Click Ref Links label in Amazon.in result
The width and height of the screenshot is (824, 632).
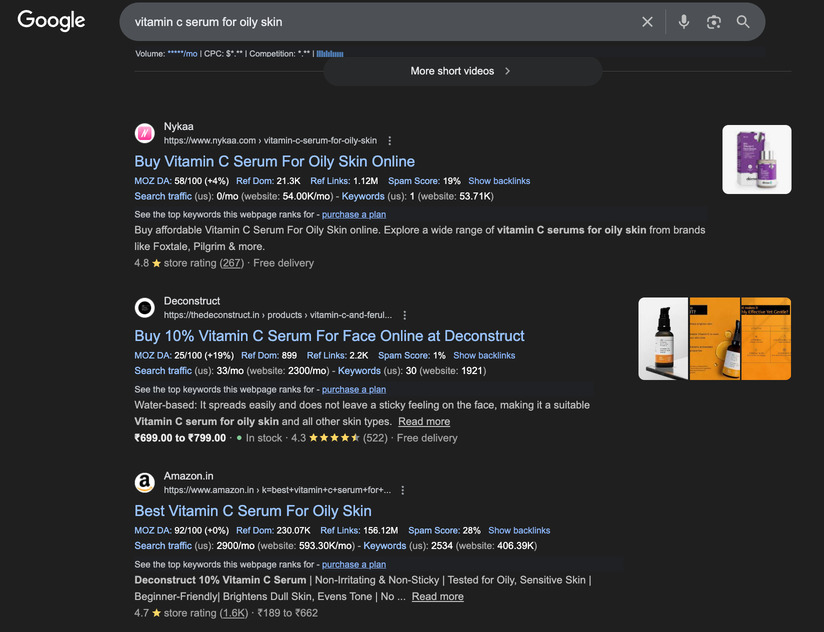[341, 531]
